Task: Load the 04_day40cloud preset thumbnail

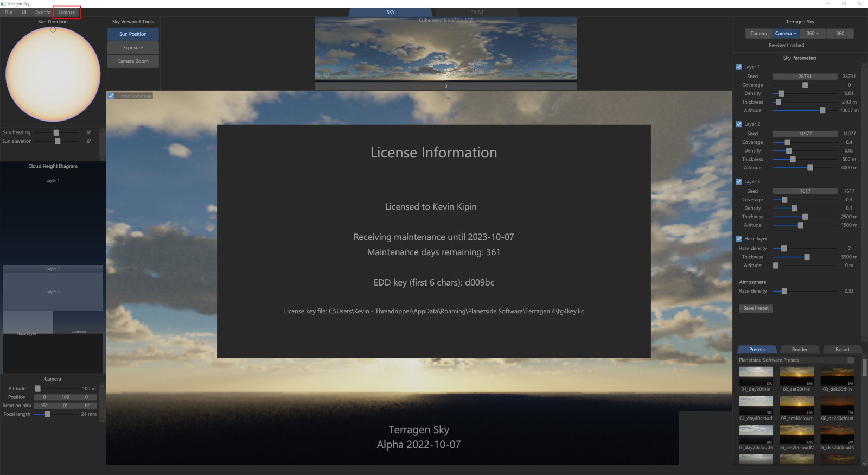Action: click(x=756, y=406)
